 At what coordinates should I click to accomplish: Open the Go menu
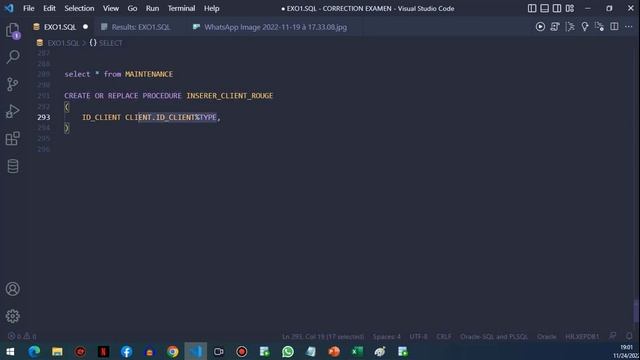pyautogui.click(x=132, y=8)
